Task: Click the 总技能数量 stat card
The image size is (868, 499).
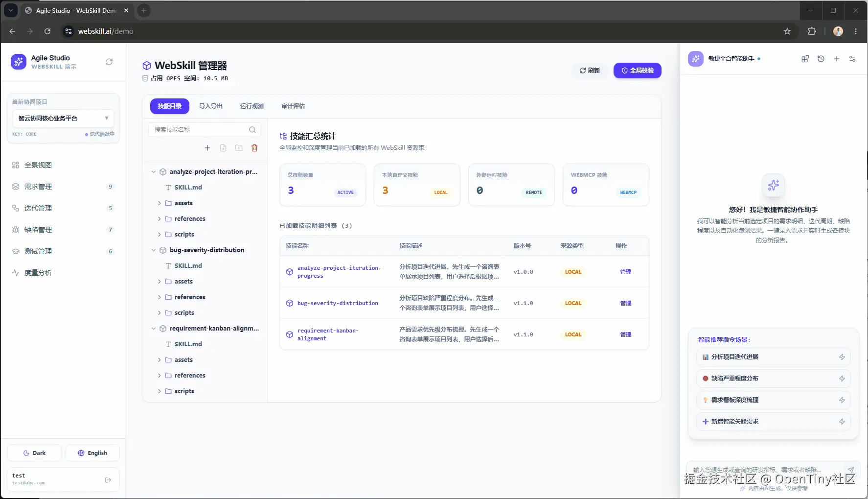Action: [323, 185]
